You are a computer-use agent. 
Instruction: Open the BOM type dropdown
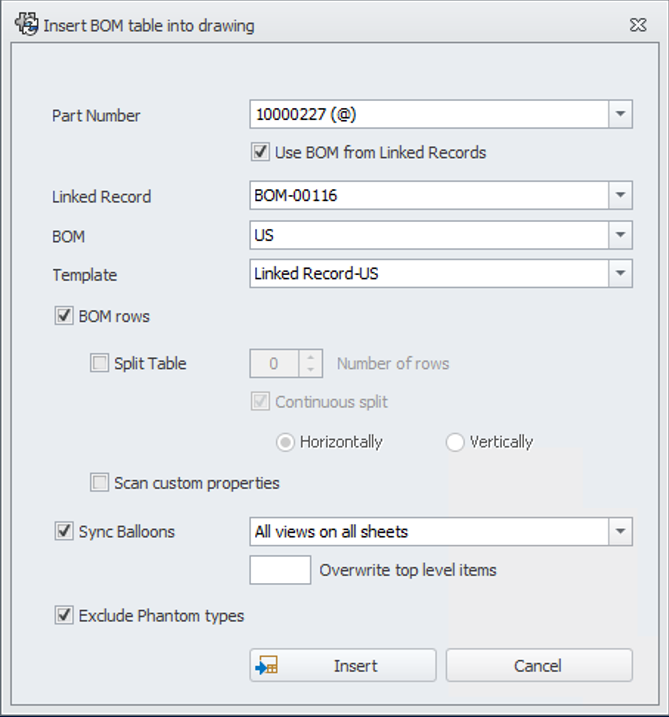coord(620,236)
